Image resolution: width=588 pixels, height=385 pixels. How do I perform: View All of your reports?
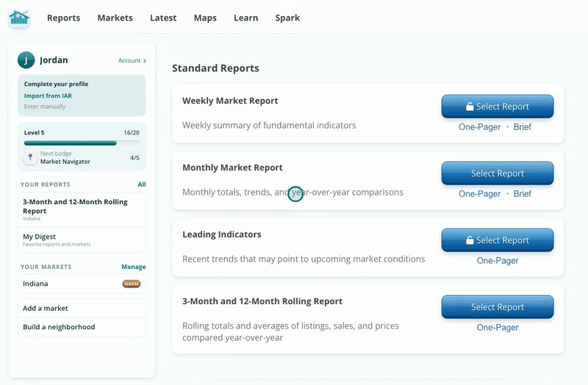click(142, 184)
